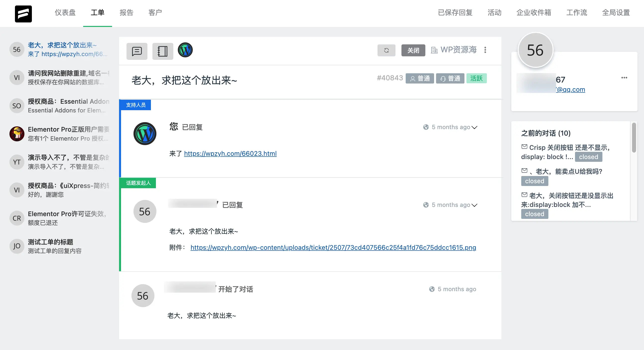
Task: Open the 报告 menu
Action: point(126,12)
